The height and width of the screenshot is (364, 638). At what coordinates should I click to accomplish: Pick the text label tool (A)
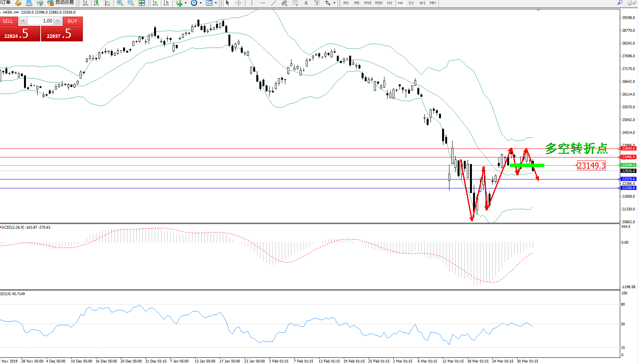[x=306, y=3]
